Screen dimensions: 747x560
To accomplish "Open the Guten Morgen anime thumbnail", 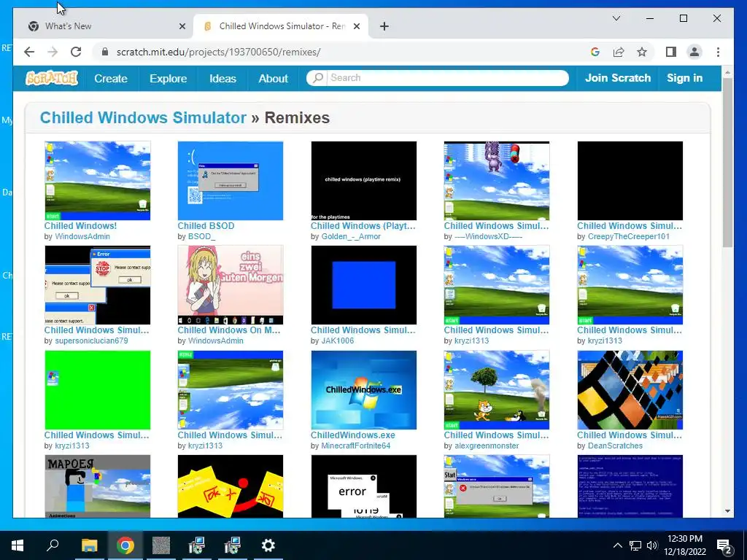I will coord(230,285).
